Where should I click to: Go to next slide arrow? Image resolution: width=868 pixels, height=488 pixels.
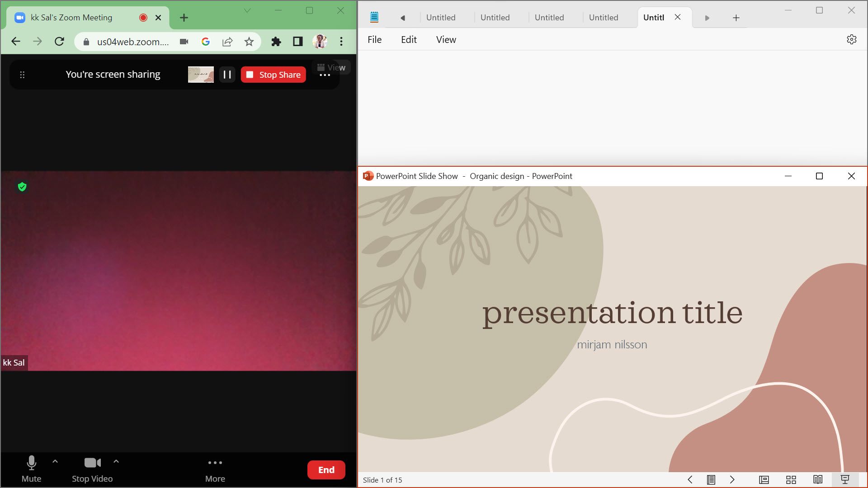pos(732,480)
